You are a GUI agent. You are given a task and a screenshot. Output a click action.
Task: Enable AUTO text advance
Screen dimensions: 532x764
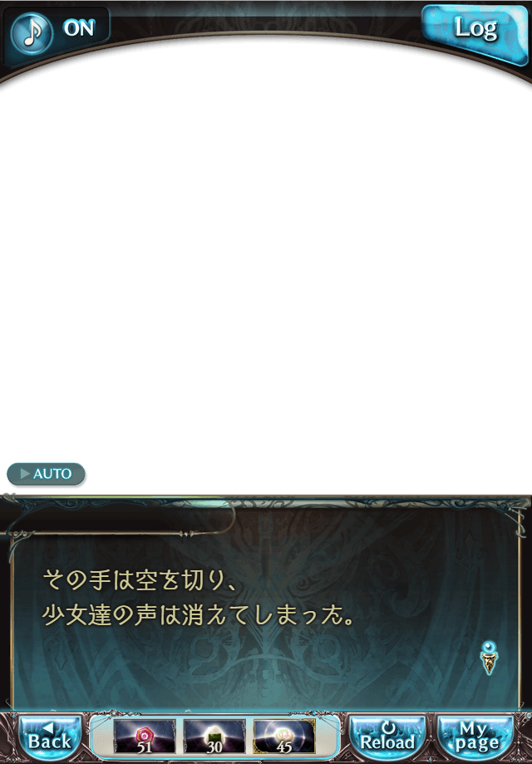46,474
